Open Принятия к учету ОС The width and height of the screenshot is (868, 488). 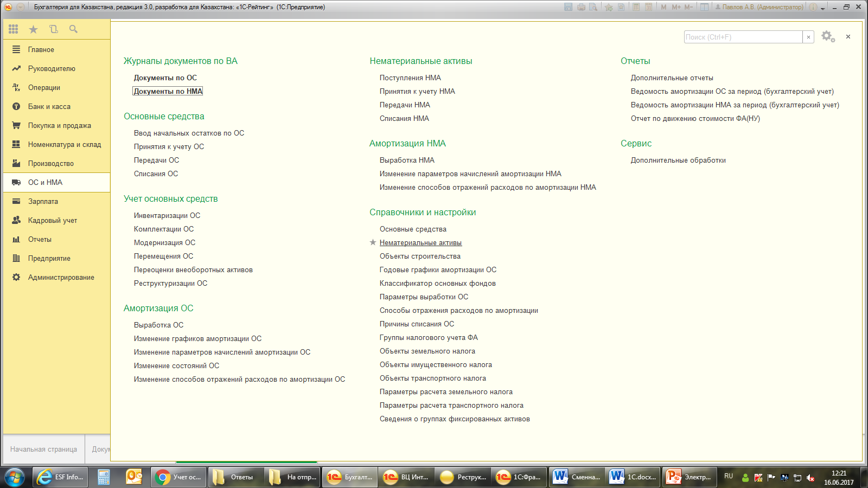point(169,146)
